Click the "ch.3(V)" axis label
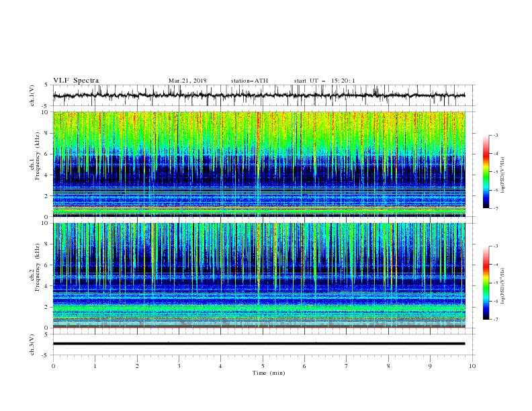 (32, 345)
